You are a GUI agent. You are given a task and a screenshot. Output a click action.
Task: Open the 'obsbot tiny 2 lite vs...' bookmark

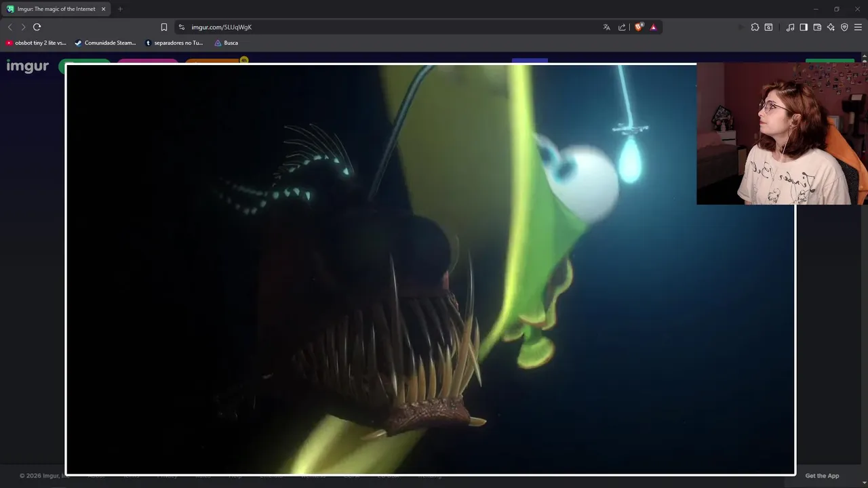click(x=36, y=43)
